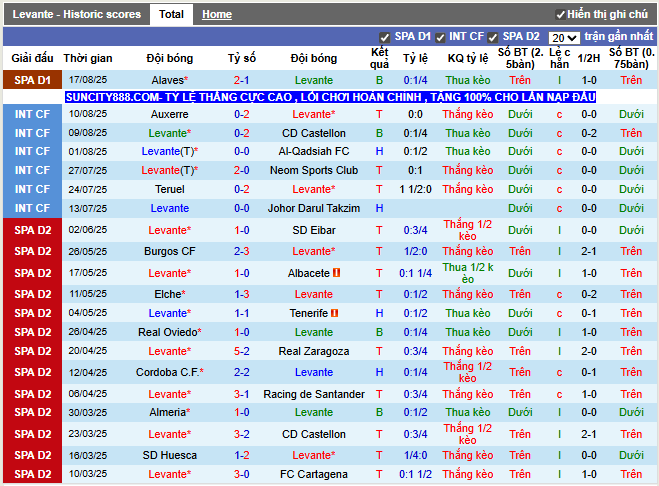
Task: Open the SUNCITY888.COM advertisement banner
Action: coord(330,97)
